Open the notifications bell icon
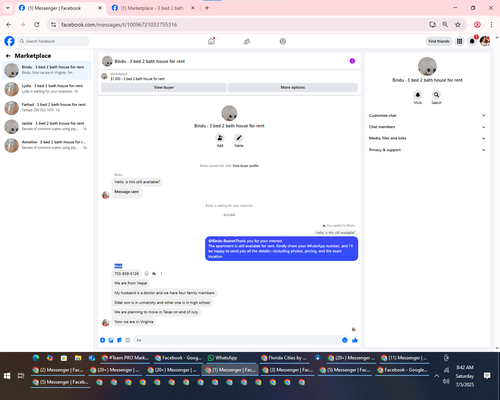This screenshot has height=400, width=500. pos(472,41)
